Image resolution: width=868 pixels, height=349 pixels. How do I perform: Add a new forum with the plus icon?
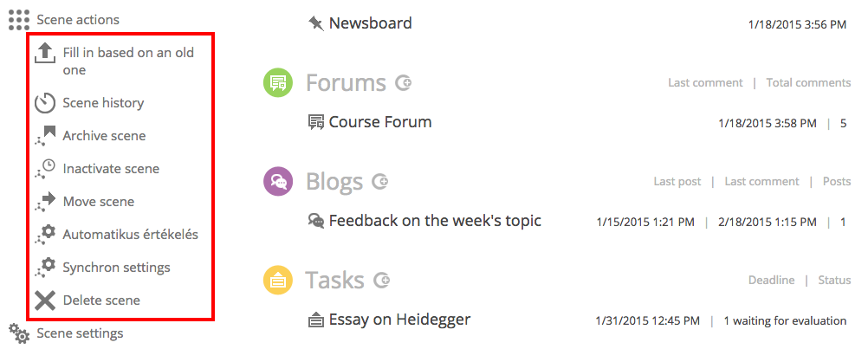pos(404,83)
